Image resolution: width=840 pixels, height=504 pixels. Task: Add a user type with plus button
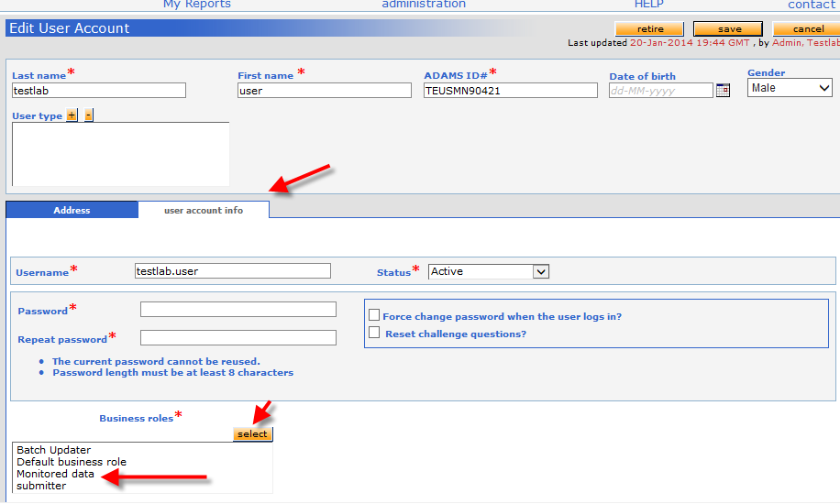[x=72, y=115]
